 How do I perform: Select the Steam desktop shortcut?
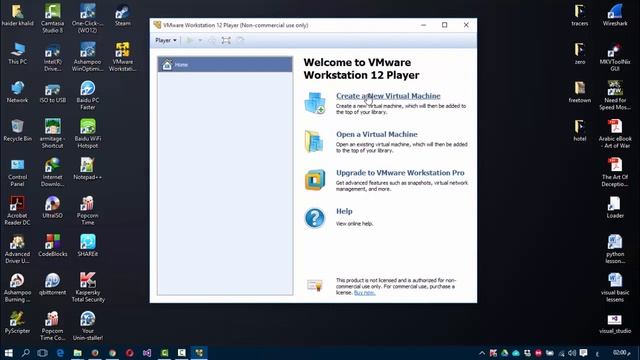tap(122, 16)
